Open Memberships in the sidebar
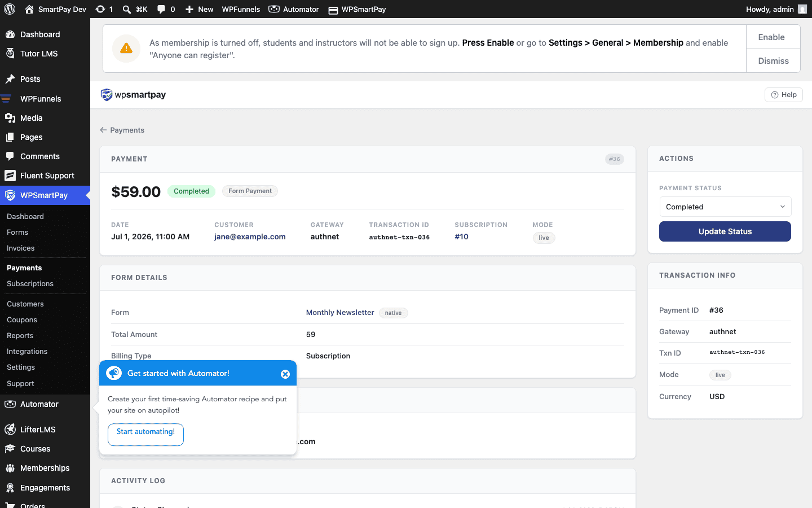 [45, 468]
